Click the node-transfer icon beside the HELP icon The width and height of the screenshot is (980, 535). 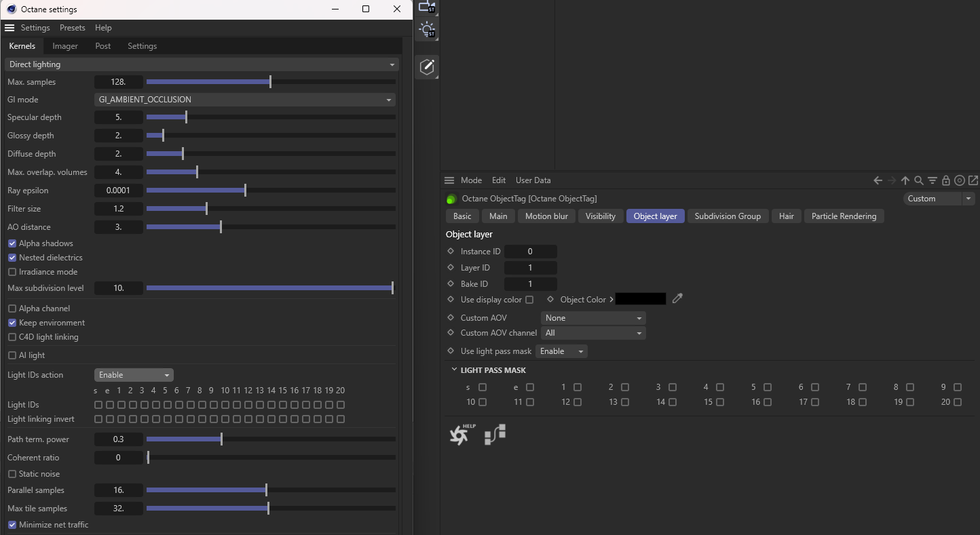click(495, 435)
